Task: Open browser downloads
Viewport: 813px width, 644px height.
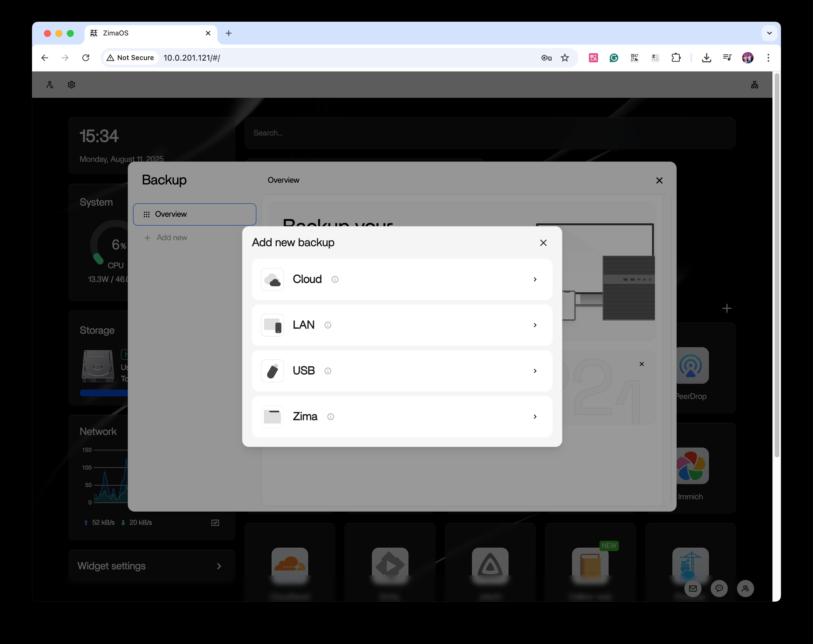Action: click(707, 58)
